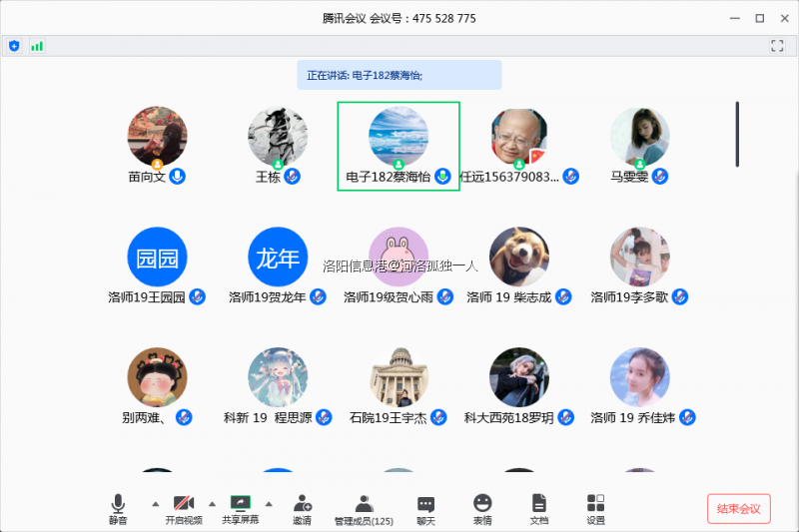Toggle muted mic for 洛师 19 柴志成

[x=563, y=296]
